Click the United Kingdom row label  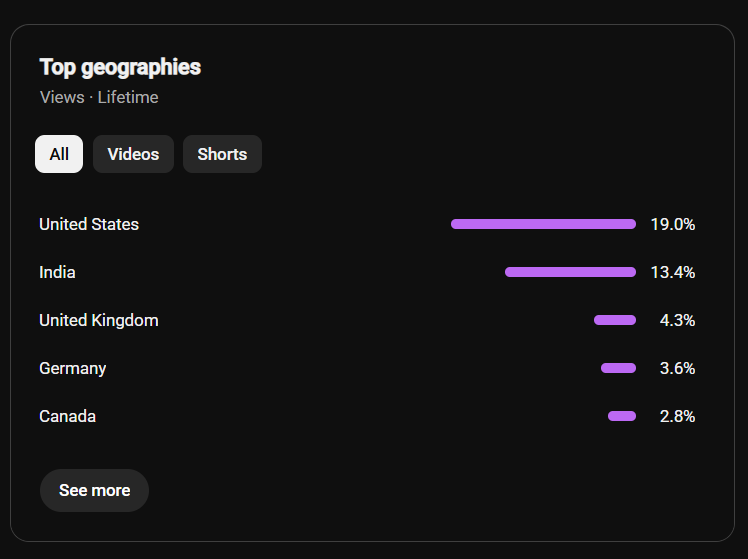(x=99, y=321)
